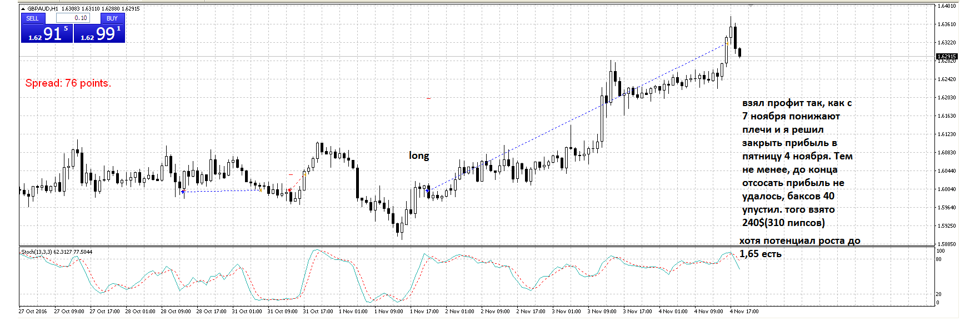Click the SELL button in trade panel
980x326 pixels.
[32, 18]
